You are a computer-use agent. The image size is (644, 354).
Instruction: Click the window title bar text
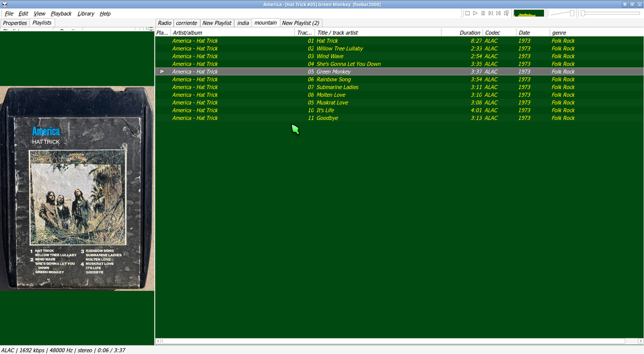[321, 4]
